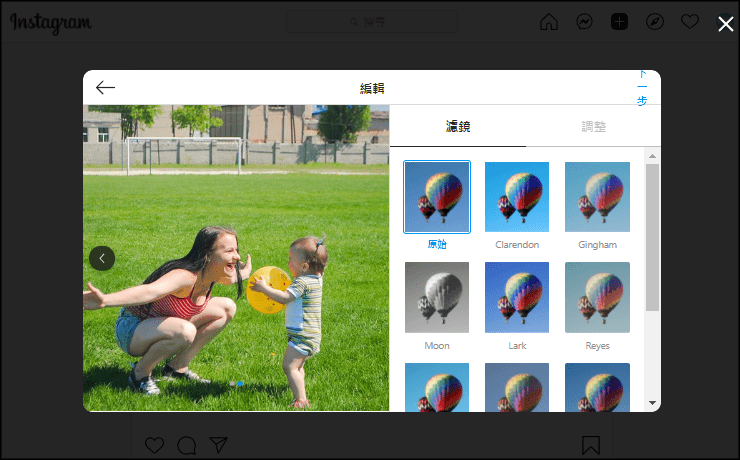This screenshot has height=460, width=740.
Task: Open comment bubble icon under post
Action: [x=187, y=445]
